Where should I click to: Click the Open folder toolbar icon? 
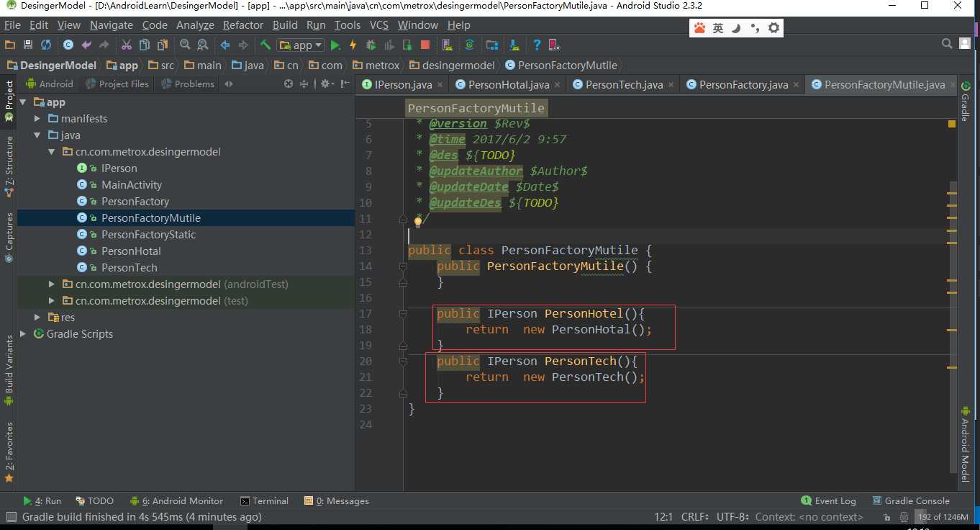10,45
